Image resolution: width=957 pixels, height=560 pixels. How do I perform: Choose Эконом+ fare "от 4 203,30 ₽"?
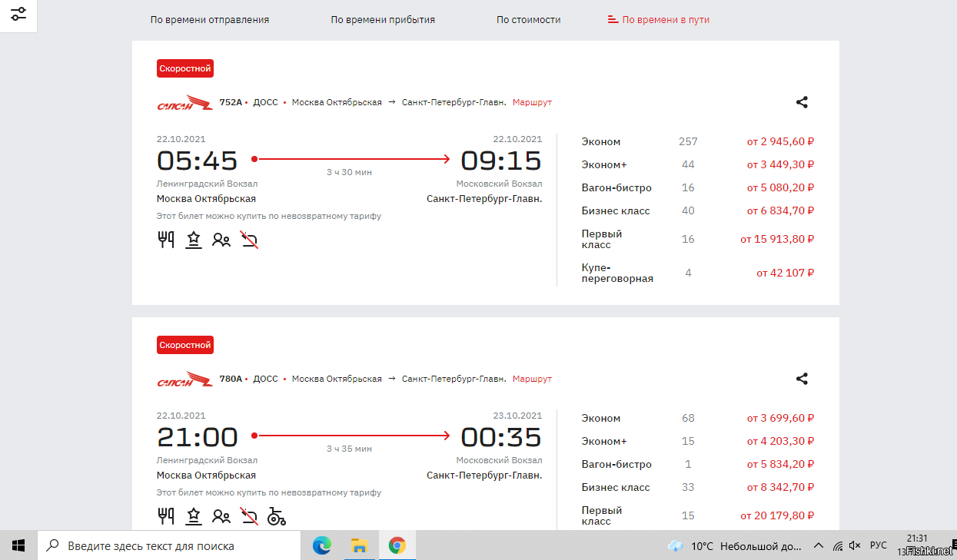click(x=780, y=441)
